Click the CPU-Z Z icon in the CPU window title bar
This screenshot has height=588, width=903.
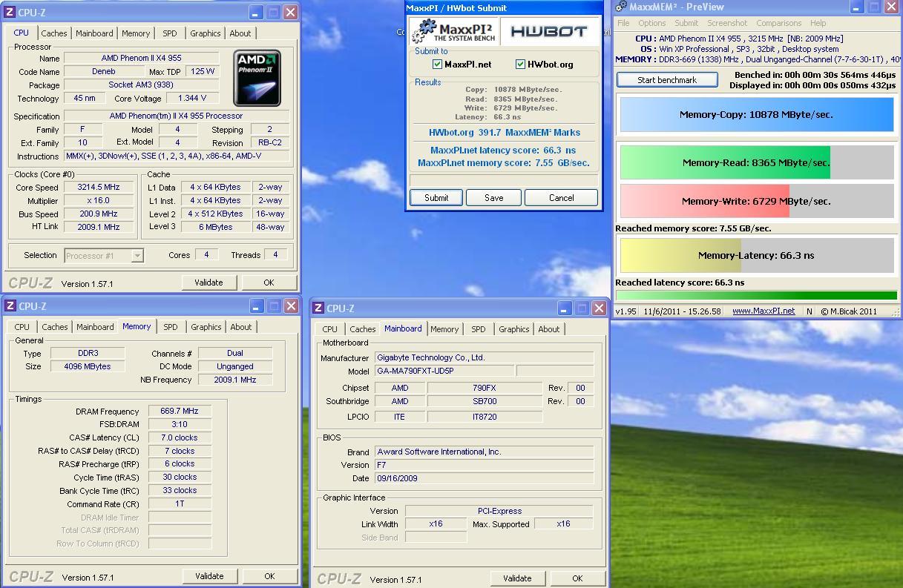(x=10, y=12)
